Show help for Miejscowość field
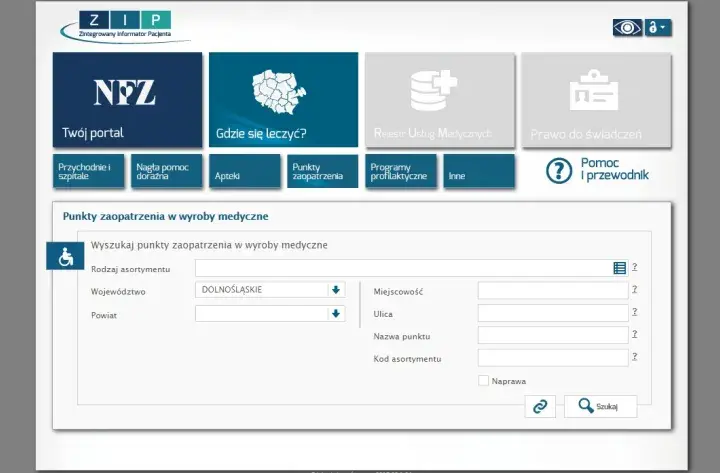Image resolution: width=720 pixels, height=473 pixels. point(635,289)
